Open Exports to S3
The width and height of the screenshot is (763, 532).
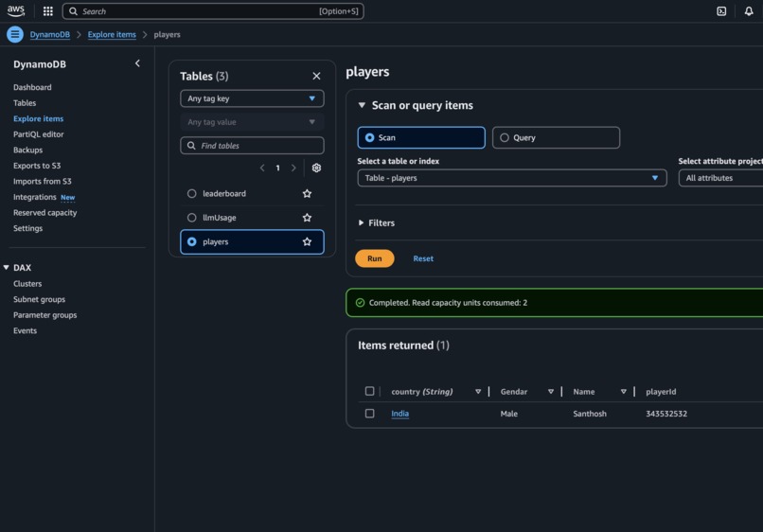coord(37,166)
